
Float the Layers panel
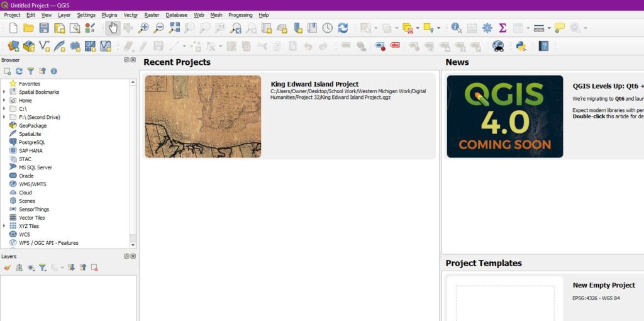[x=126, y=256]
